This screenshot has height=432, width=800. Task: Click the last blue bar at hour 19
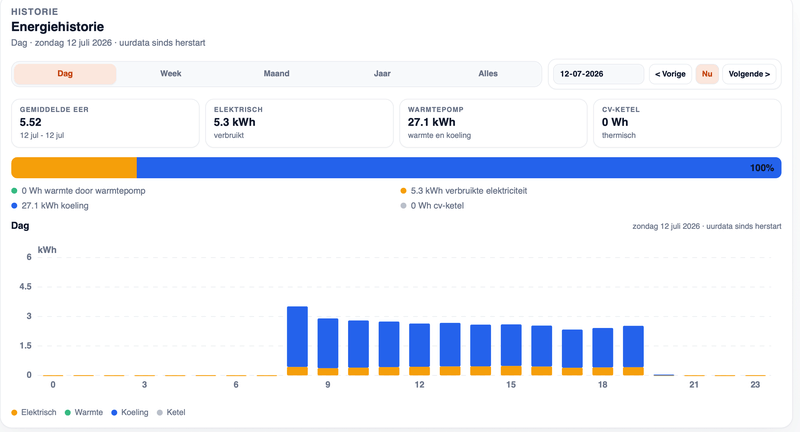[633, 347]
